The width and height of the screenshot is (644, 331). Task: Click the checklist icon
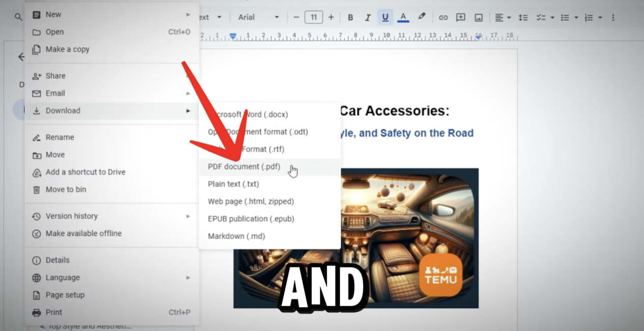pyautogui.click(x=541, y=17)
